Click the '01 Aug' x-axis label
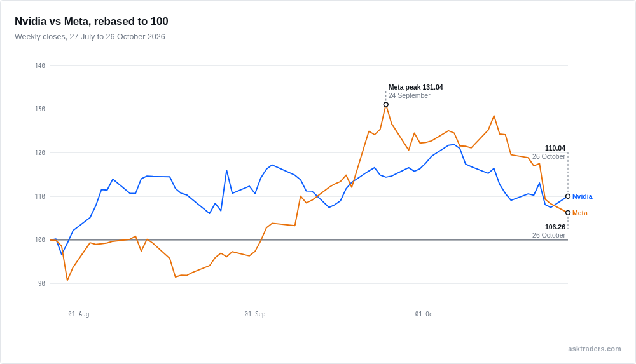This screenshot has height=364, width=636. click(x=79, y=314)
